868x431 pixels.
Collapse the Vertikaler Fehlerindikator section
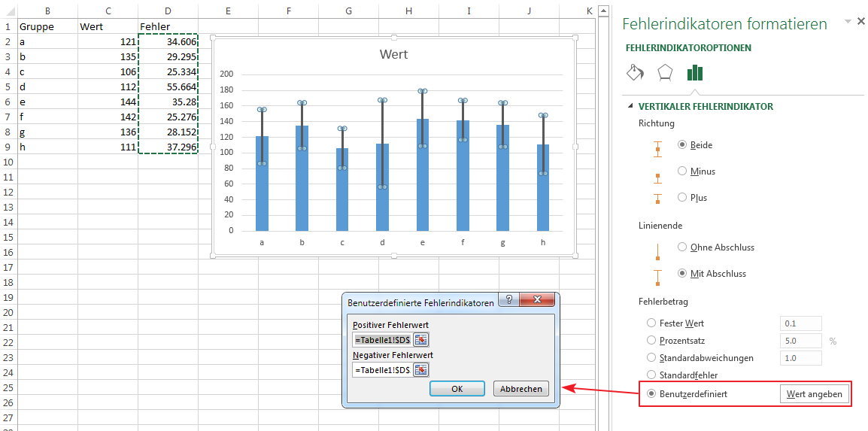click(x=630, y=106)
